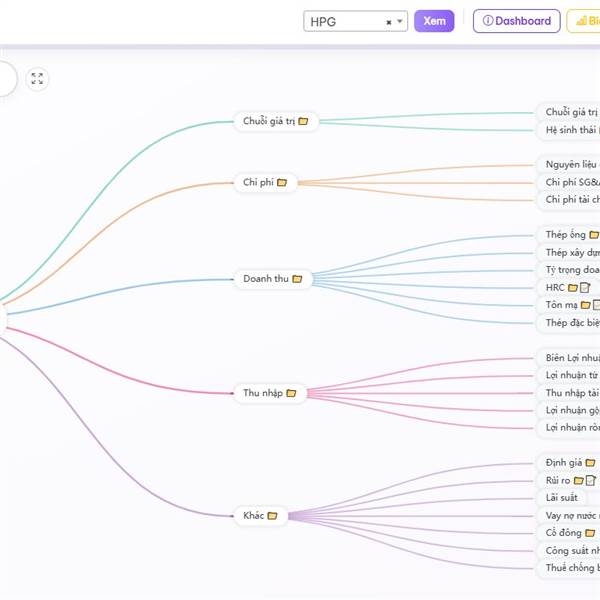
Task: Select the Thu nhập branch node
Action: pyautogui.click(x=270, y=393)
